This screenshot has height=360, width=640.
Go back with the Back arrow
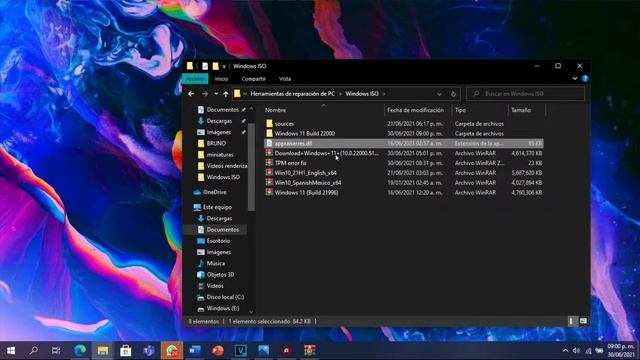tap(191, 94)
